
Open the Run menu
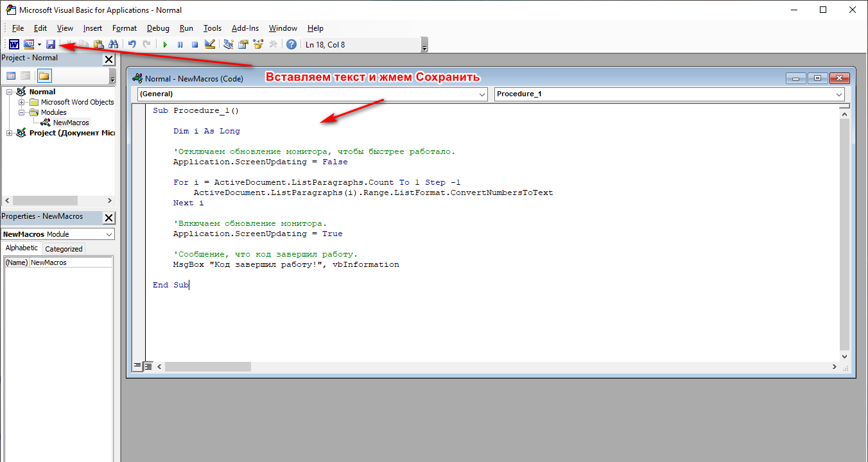pyautogui.click(x=186, y=28)
